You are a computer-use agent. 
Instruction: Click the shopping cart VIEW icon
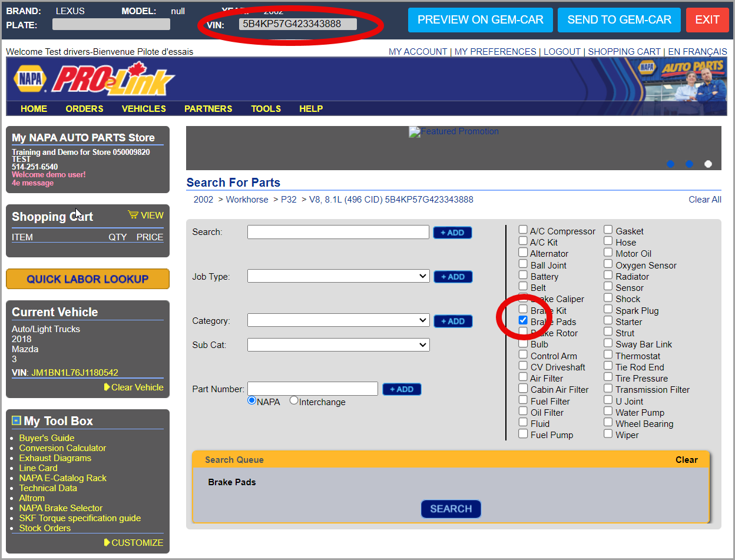pyautogui.click(x=133, y=215)
